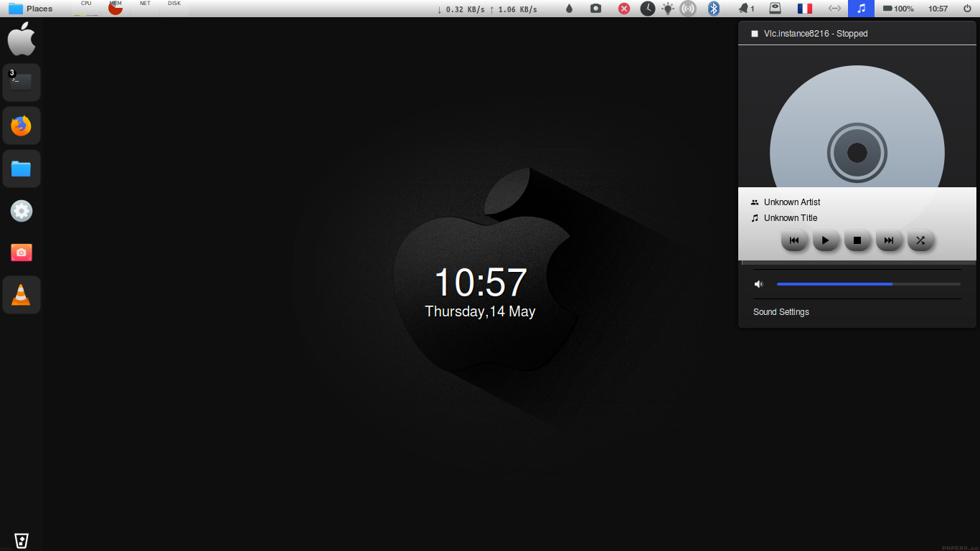Click the CPU monitor indicator
Viewport: 980px width, 551px height.
coord(86,9)
